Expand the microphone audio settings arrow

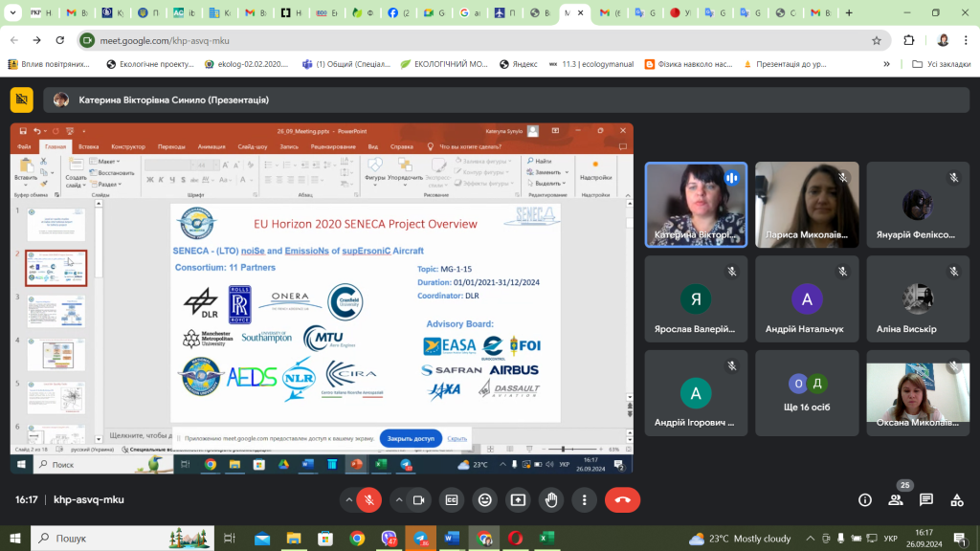pos(348,499)
